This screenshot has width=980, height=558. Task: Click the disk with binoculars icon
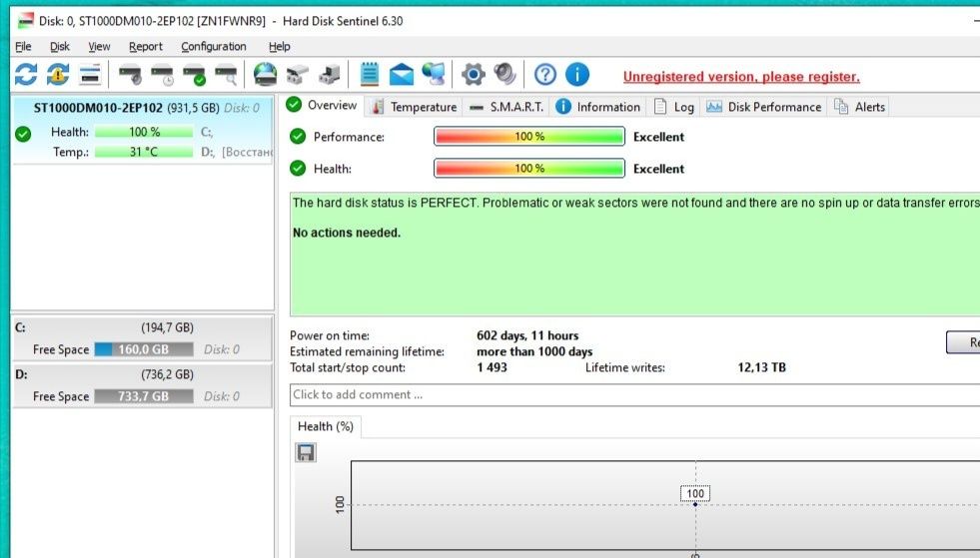297,75
